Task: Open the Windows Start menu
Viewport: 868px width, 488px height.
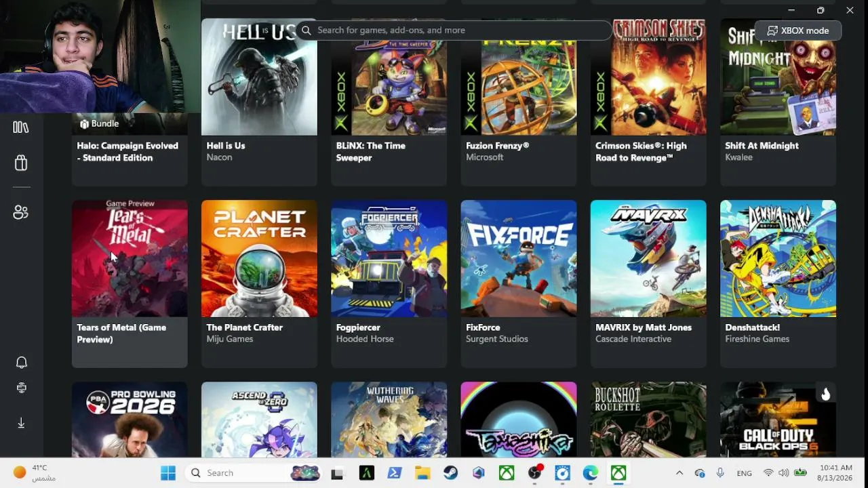Action: 167,473
